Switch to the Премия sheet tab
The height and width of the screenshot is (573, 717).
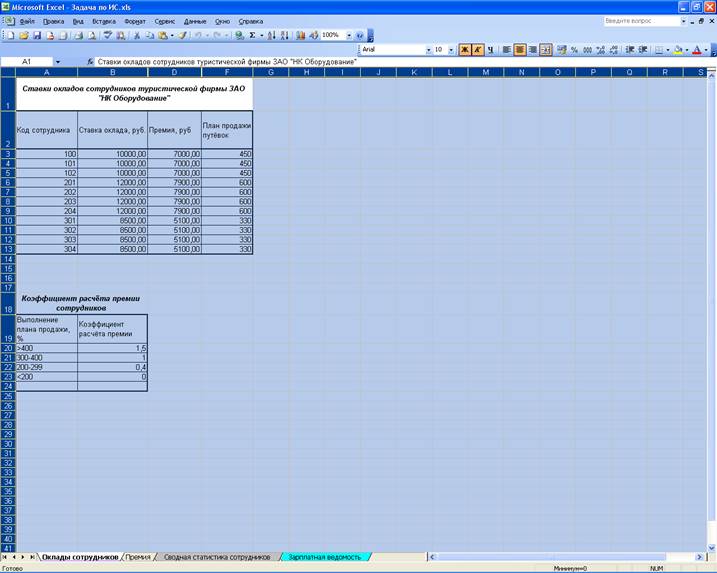click(x=138, y=557)
